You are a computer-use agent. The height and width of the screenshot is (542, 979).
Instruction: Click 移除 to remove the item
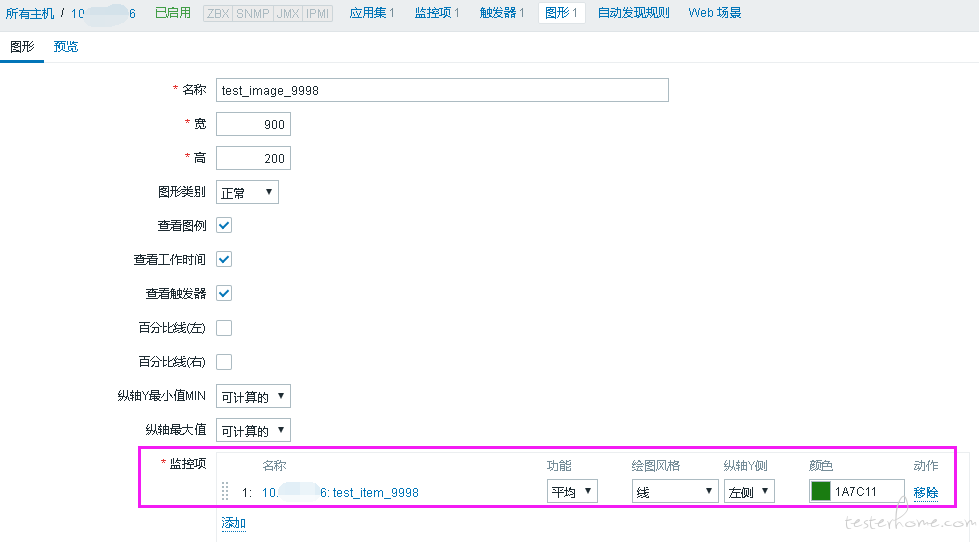(926, 492)
